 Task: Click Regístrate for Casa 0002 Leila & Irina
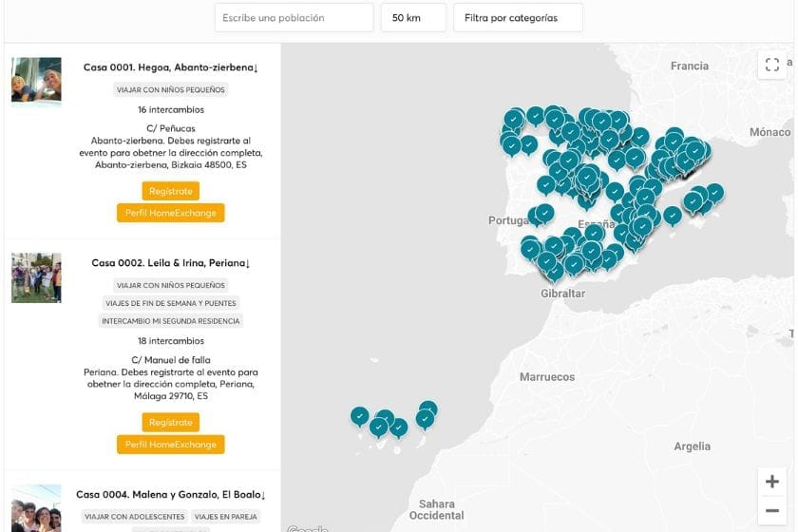pyautogui.click(x=170, y=422)
